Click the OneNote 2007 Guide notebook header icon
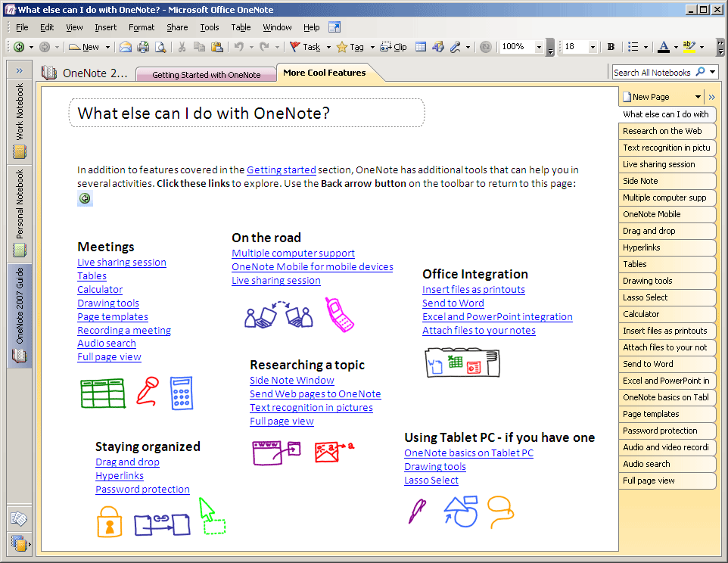This screenshot has width=728, height=563. pyautogui.click(x=49, y=73)
